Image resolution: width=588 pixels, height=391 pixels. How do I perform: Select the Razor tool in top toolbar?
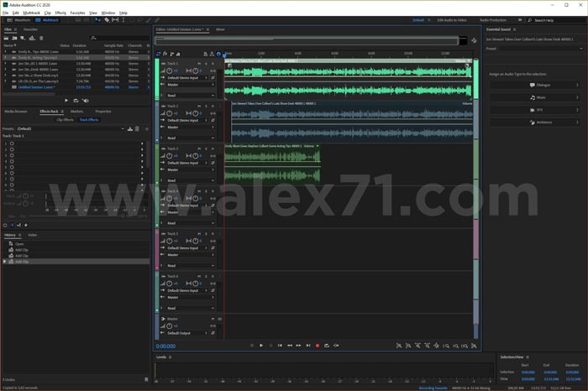[x=107, y=20]
